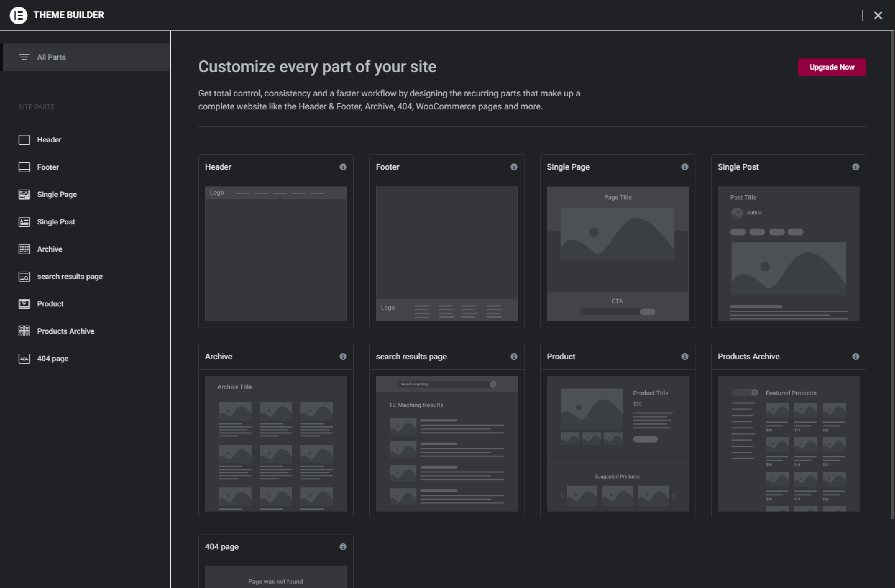Click the Footer icon in sidebar

click(x=24, y=167)
